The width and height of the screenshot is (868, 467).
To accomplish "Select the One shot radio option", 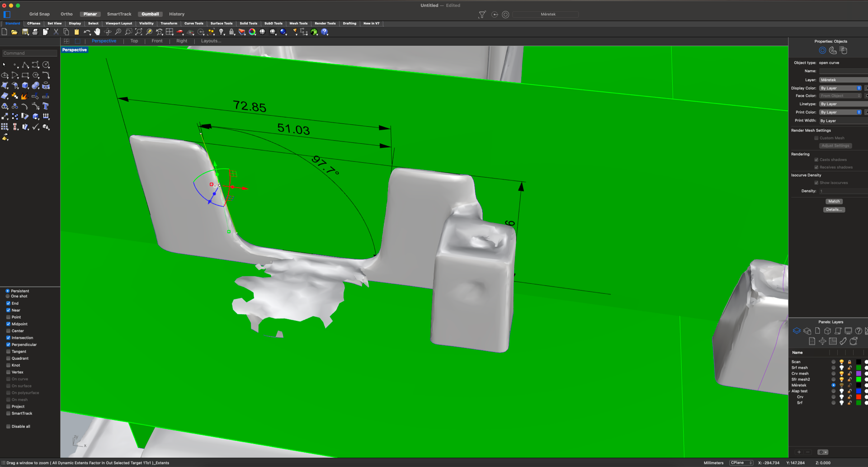I will [x=8, y=297].
